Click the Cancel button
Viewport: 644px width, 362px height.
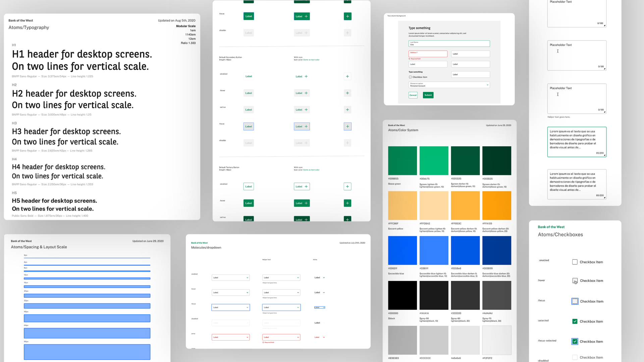(x=413, y=95)
